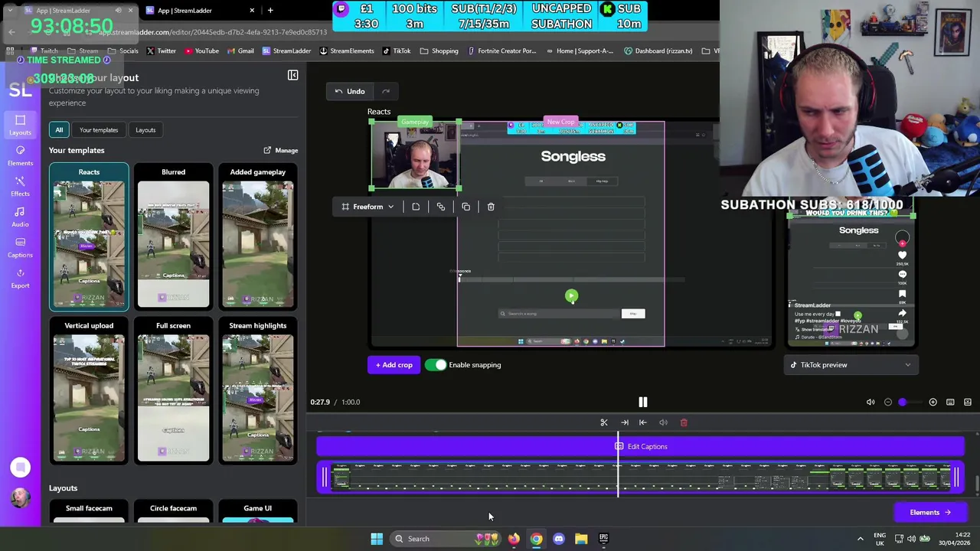Duplicate the crop with the copy icon
Viewport: 980px width, 551px height.
pyautogui.click(x=465, y=207)
